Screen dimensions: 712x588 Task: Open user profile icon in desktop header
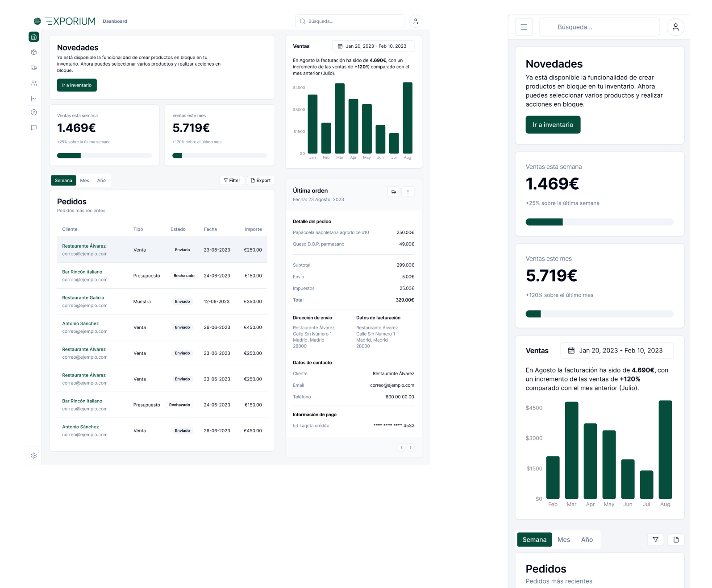pos(416,21)
